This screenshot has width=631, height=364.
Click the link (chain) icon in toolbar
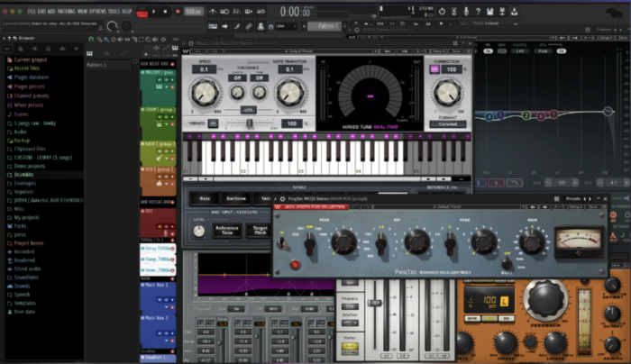pos(249,26)
